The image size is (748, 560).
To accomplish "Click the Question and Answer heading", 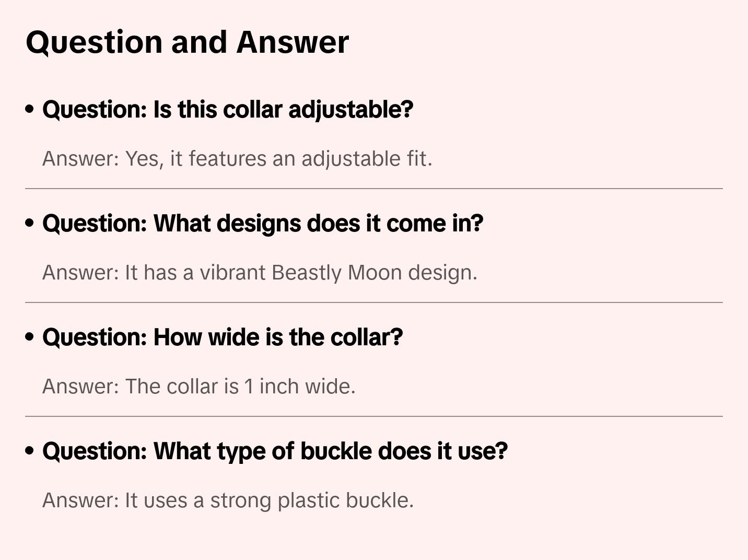I will (187, 42).
